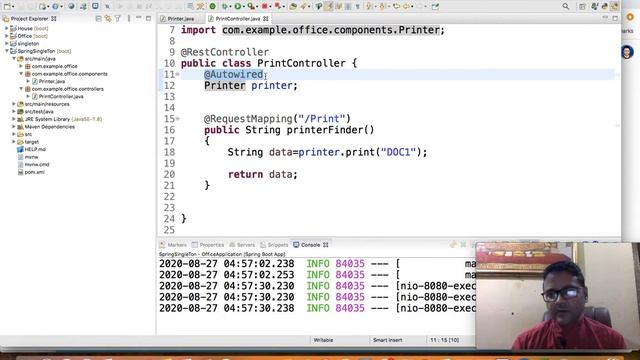Open the Properties tab

208,245
